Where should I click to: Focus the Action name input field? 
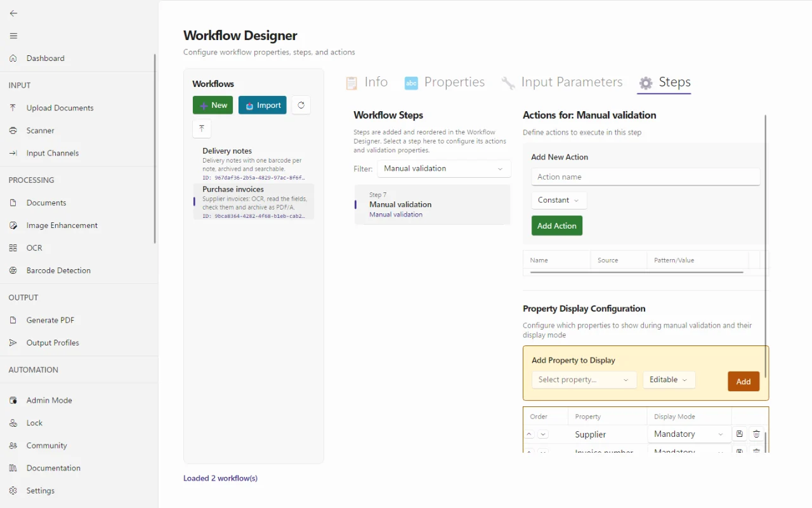tap(646, 177)
